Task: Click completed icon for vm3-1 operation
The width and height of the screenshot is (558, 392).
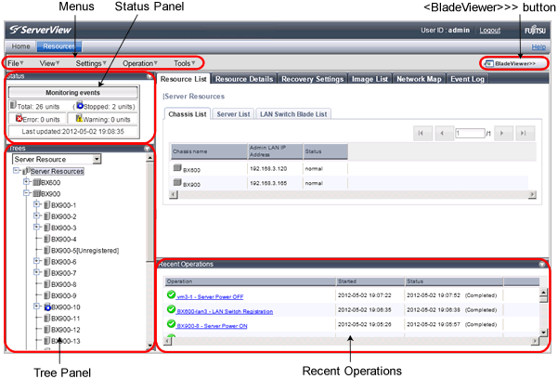Action: click(x=171, y=294)
